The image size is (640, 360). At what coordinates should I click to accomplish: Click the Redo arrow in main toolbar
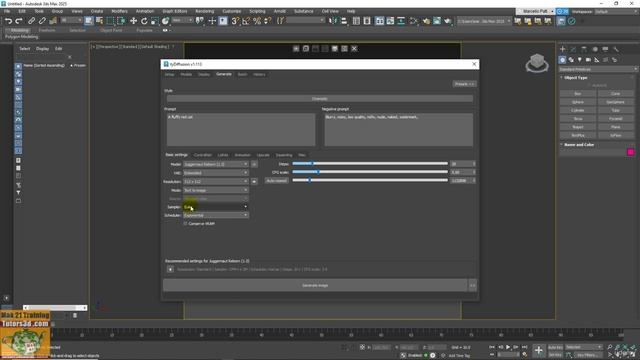point(19,21)
